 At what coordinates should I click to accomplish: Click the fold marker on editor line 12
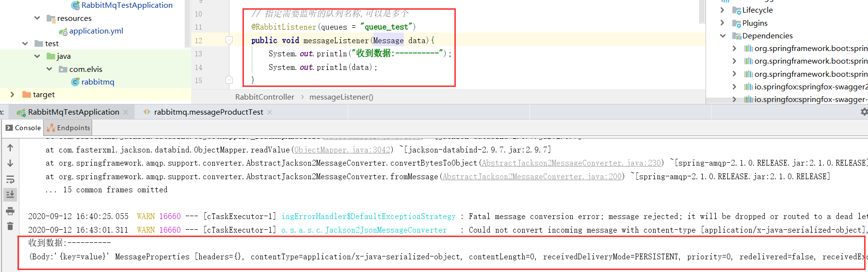(x=229, y=40)
